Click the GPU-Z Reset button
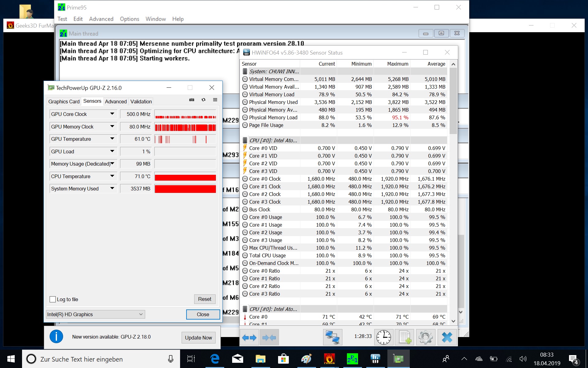Image resolution: width=588 pixels, height=368 pixels. point(205,299)
